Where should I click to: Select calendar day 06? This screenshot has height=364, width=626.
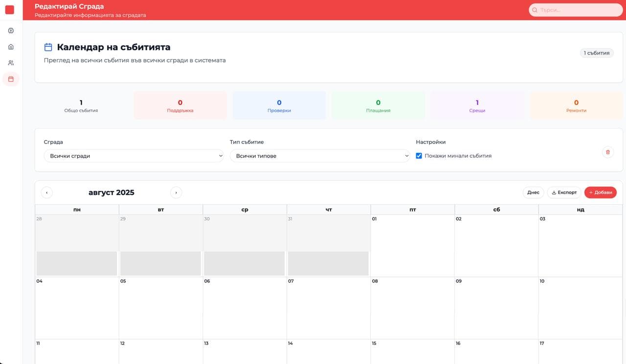pos(245,308)
